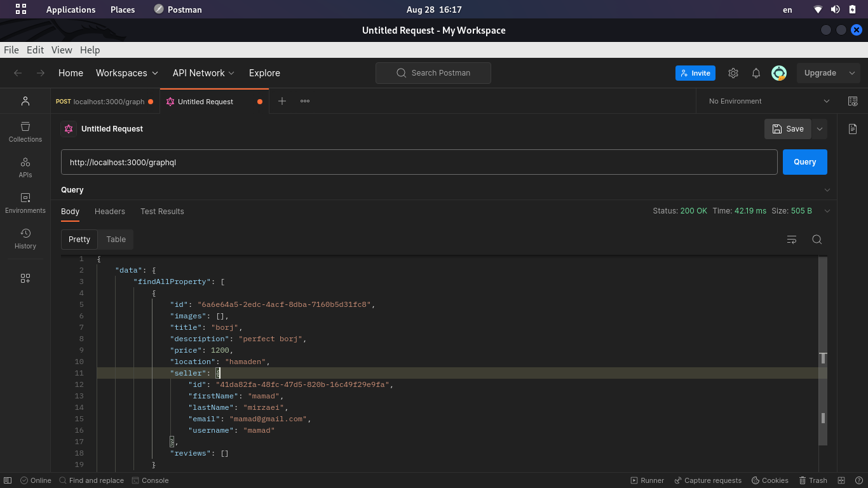Open Runner from the status bar
Image resolution: width=868 pixels, height=488 pixels.
pos(647,480)
